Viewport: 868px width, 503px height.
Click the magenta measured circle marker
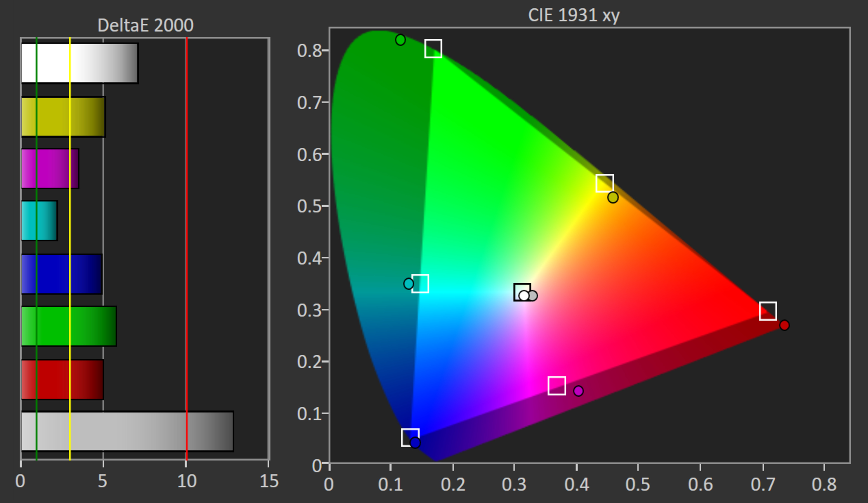pos(578,391)
